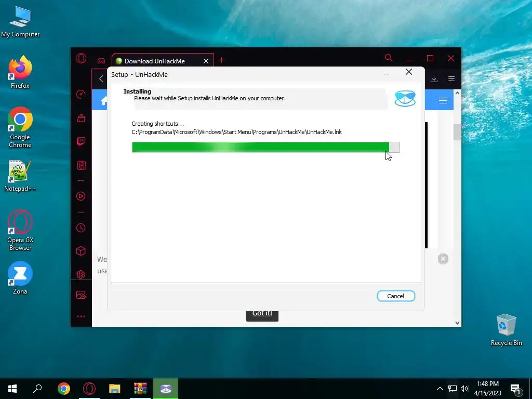This screenshot has width=532, height=399.
Task: Open the CPU chip icon in sidebar
Action: 81,165
